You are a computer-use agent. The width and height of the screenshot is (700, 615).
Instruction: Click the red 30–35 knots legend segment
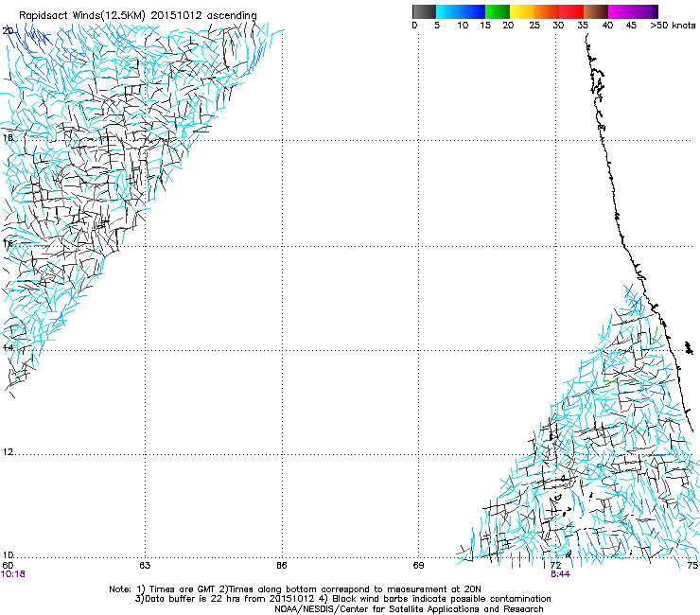tap(571, 11)
